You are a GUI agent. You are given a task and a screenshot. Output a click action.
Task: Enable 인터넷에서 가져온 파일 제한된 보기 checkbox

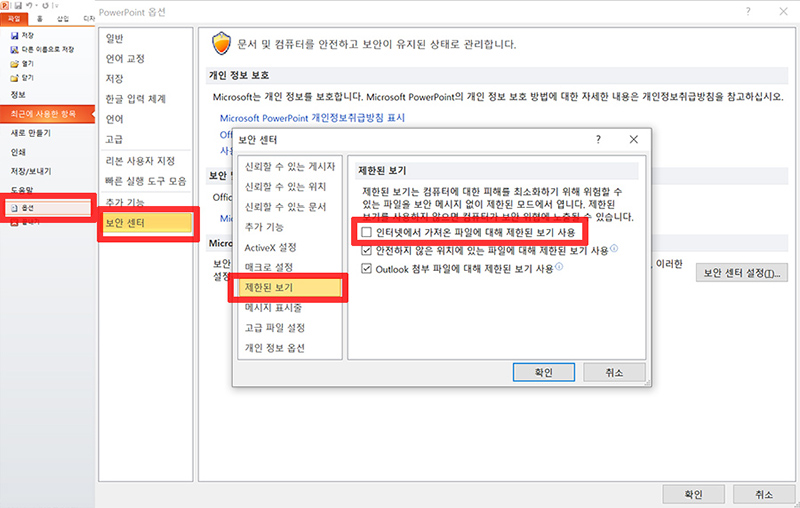pos(366,232)
